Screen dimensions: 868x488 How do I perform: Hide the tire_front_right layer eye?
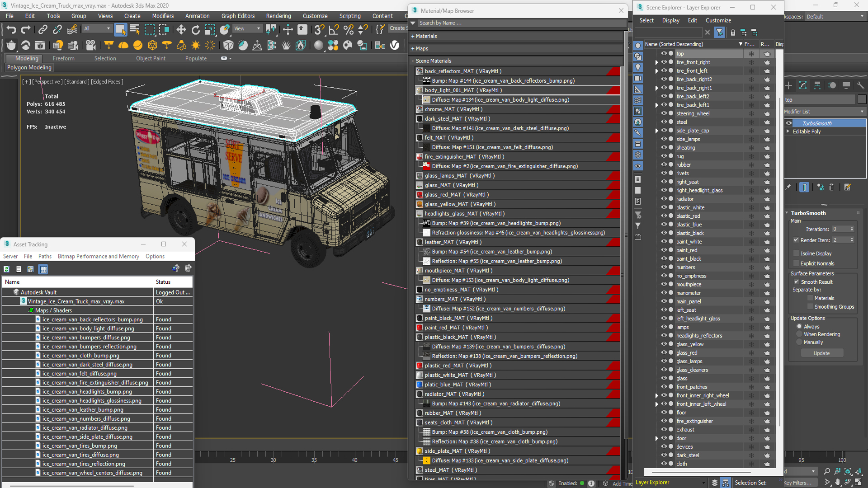tap(664, 62)
